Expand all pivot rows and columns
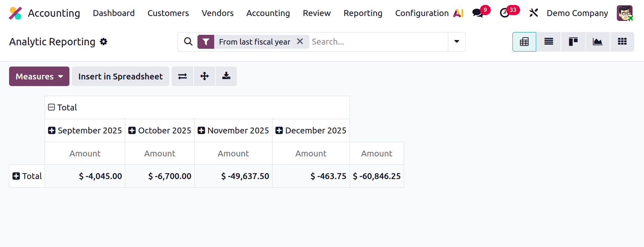 tap(204, 76)
